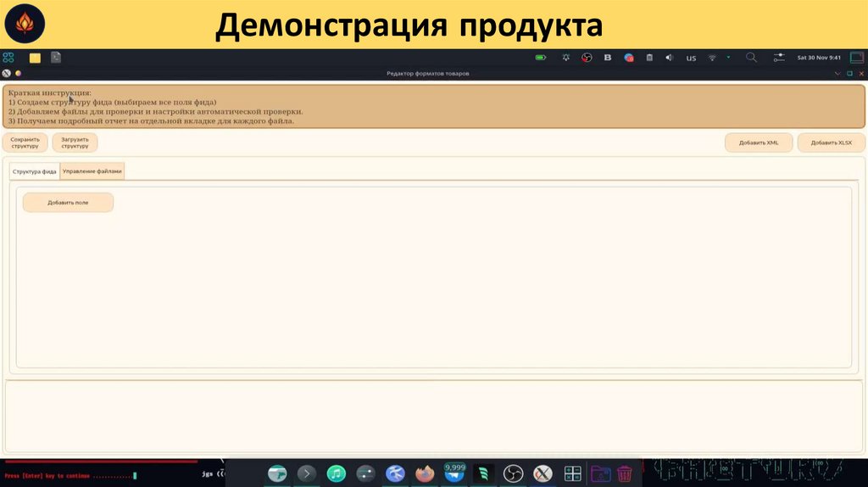
Task: Click the volume speaker icon
Action: point(669,58)
